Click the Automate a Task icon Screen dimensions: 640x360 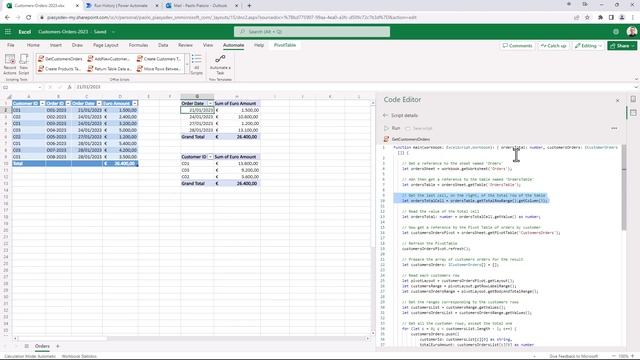(x=220, y=64)
